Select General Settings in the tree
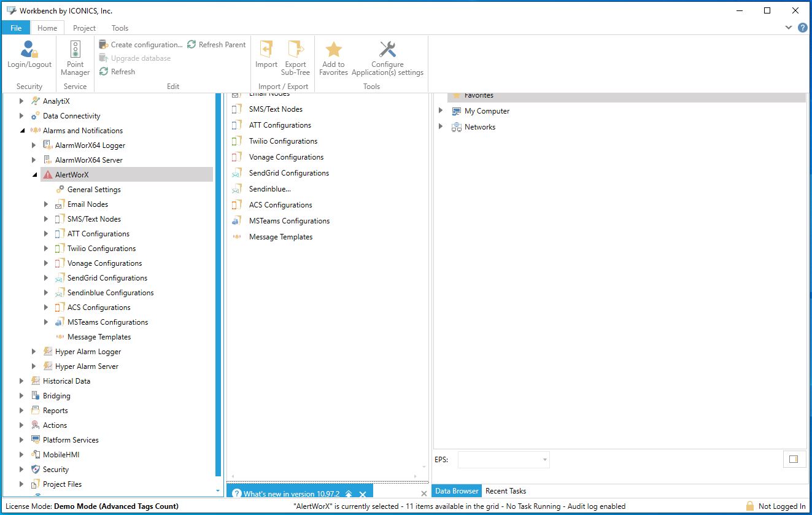Image resolution: width=812 pixels, height=515 pixels. 94,190
